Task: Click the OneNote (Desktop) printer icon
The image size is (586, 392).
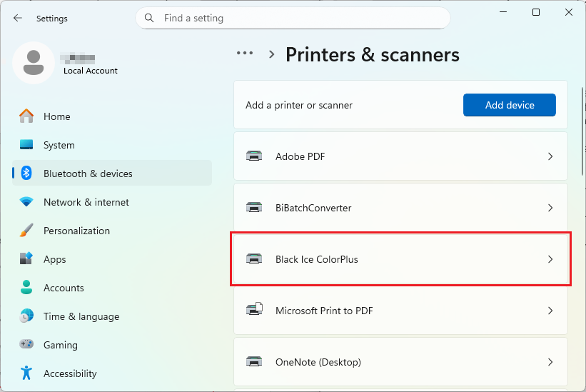Action: 254,362
